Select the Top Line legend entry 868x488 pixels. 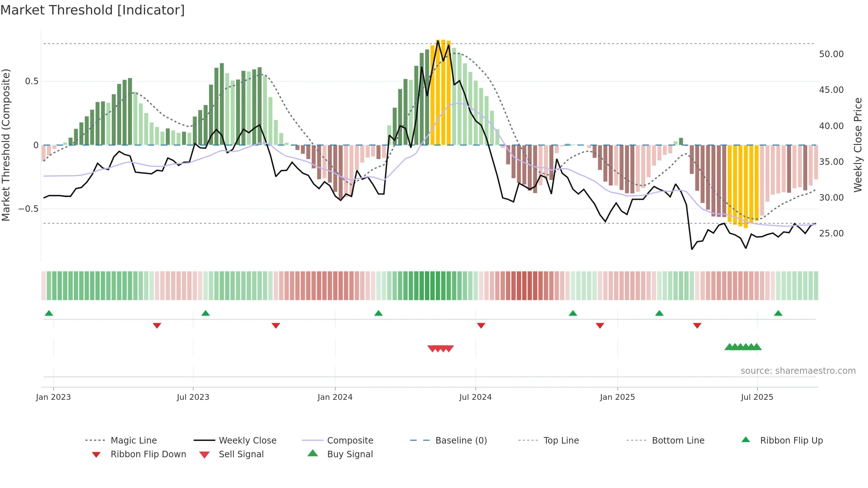click(x=549, y=440)
